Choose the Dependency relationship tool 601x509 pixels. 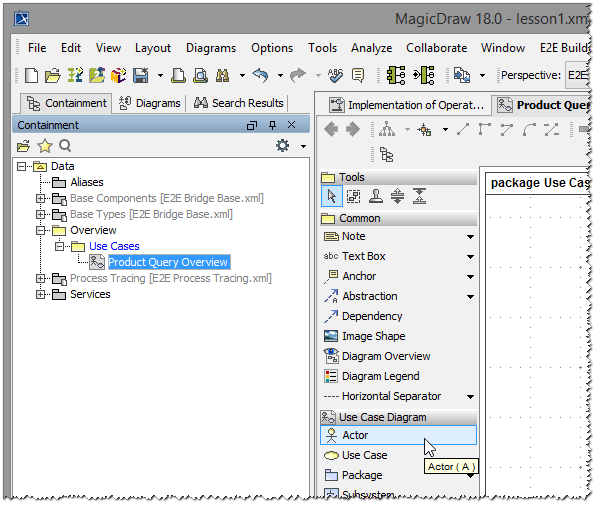372,316
